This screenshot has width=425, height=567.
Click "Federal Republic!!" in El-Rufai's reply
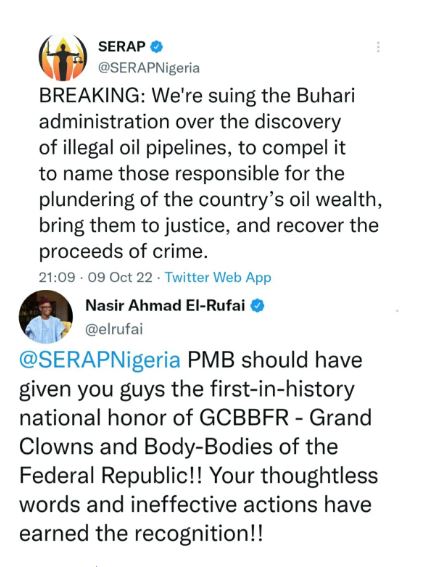110,476
